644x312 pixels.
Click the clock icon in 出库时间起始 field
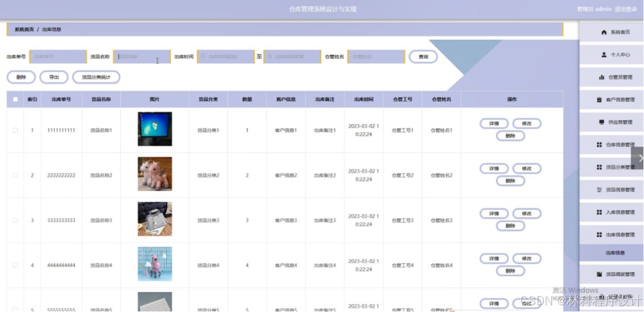point(203,56)
